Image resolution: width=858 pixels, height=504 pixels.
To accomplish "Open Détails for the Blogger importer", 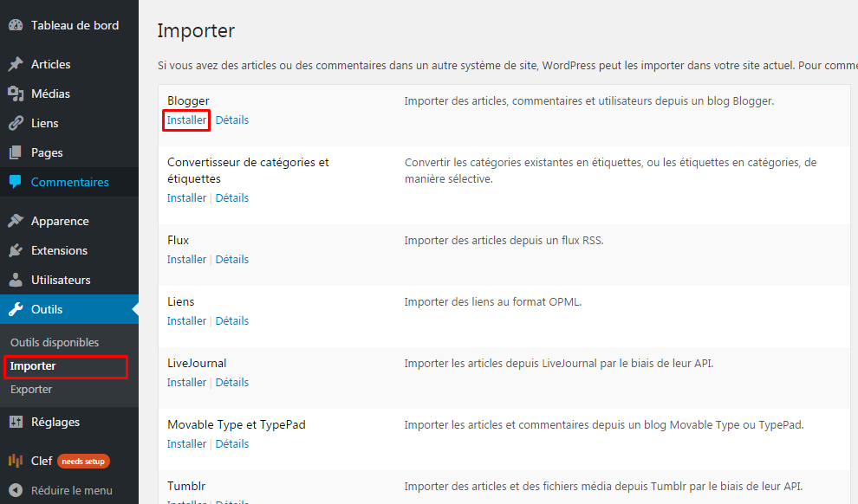I will click(x=231, y=120).
